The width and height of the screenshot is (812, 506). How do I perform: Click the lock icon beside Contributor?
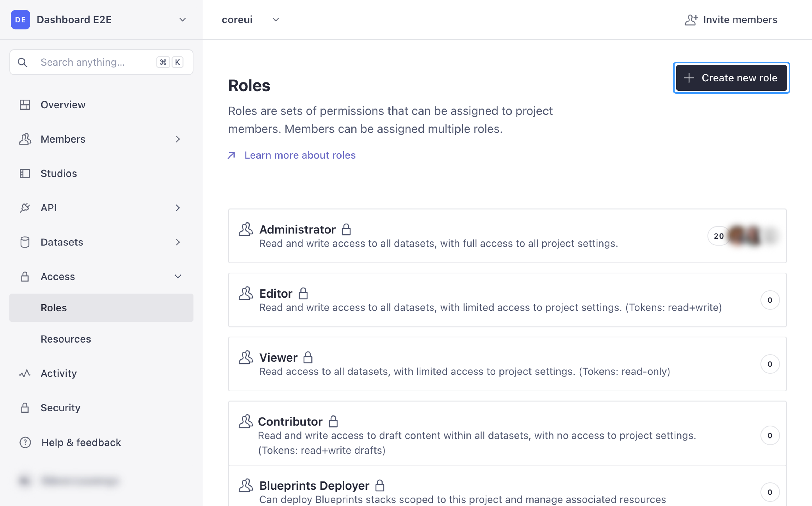[333, 421]
